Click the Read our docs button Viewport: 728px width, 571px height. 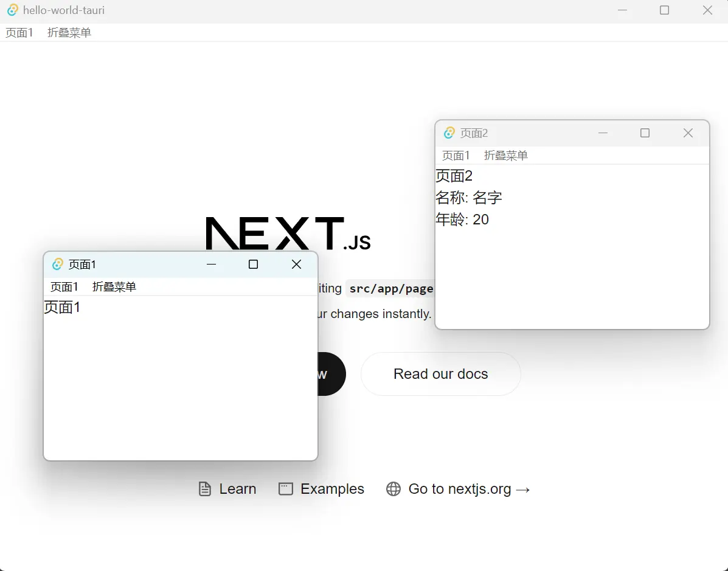pyautogui.click(x=440, y=374)
